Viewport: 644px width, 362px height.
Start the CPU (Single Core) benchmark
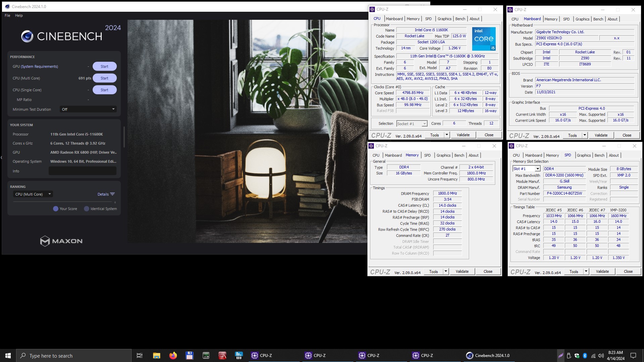(104, 90)
